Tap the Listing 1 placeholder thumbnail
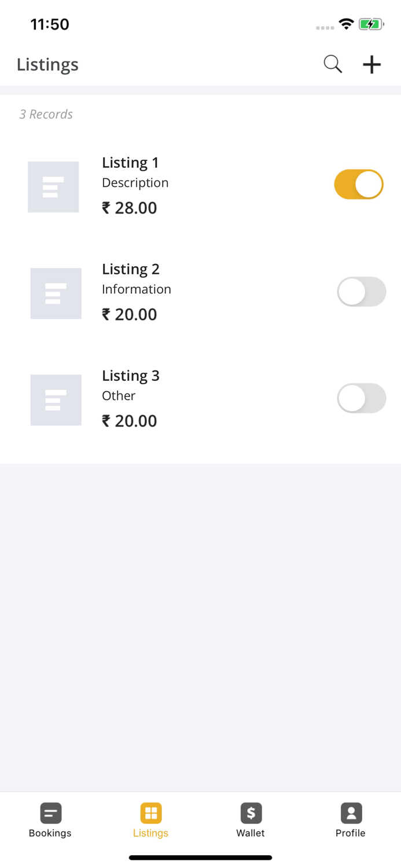Viewport: 401px width, 868px height. click(53, 186)
